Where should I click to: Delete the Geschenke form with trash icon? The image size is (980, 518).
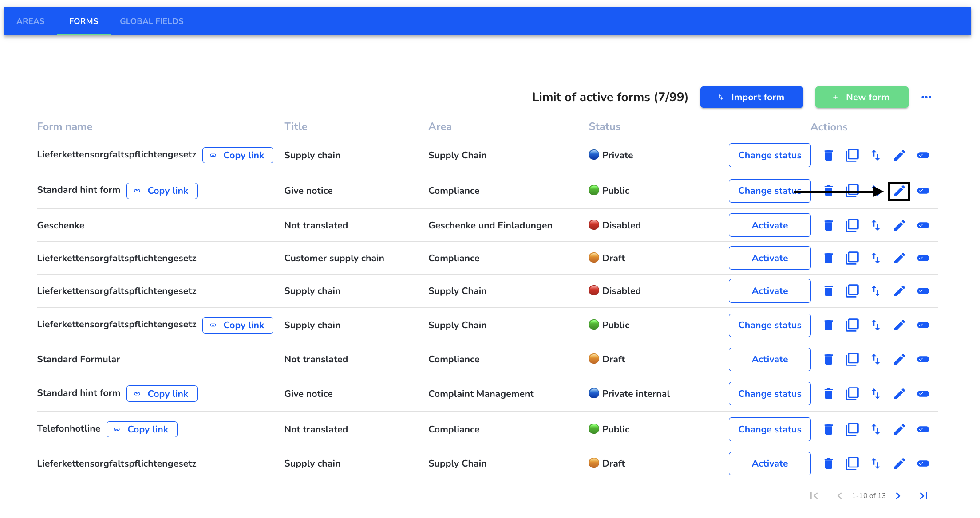pyautogui.click(x=828, y=225)
